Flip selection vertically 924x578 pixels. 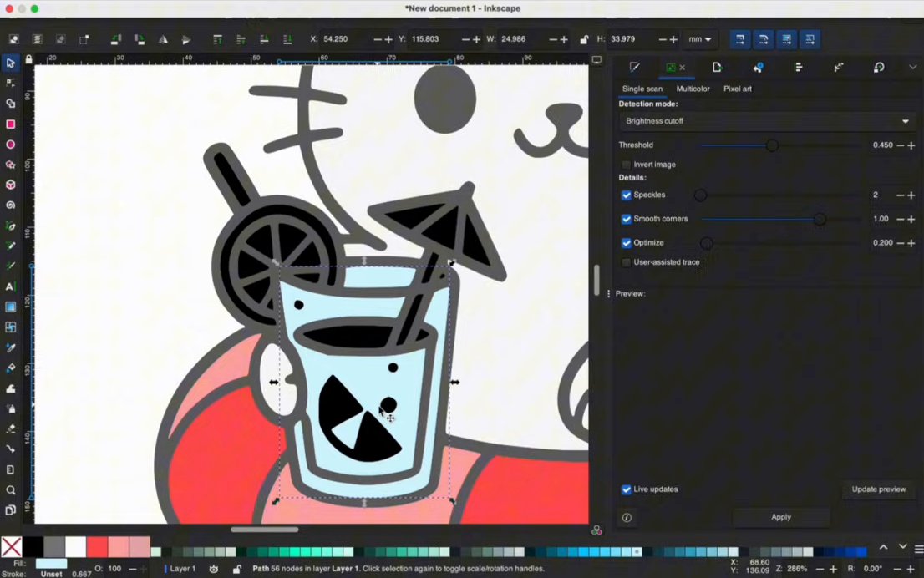tap(186, 39)
